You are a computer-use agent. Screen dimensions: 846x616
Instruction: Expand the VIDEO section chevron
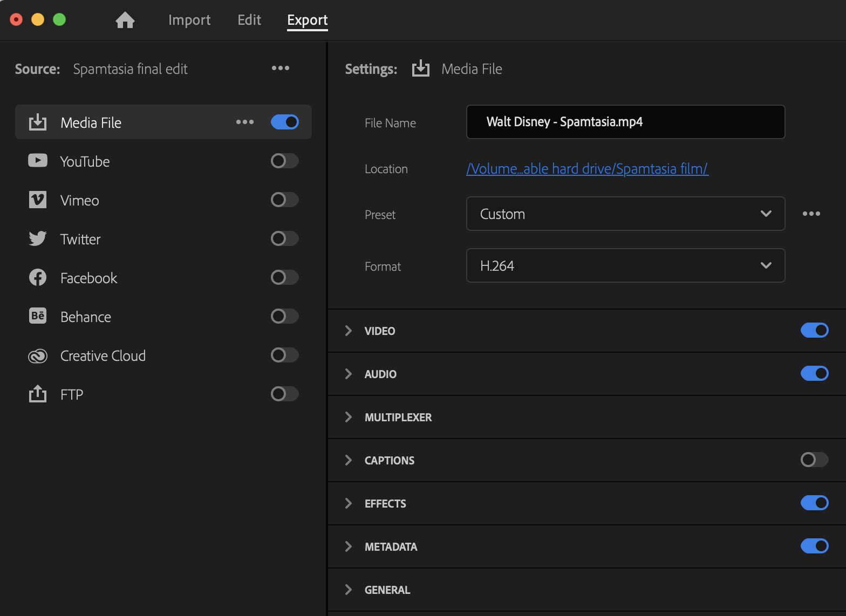349,331
